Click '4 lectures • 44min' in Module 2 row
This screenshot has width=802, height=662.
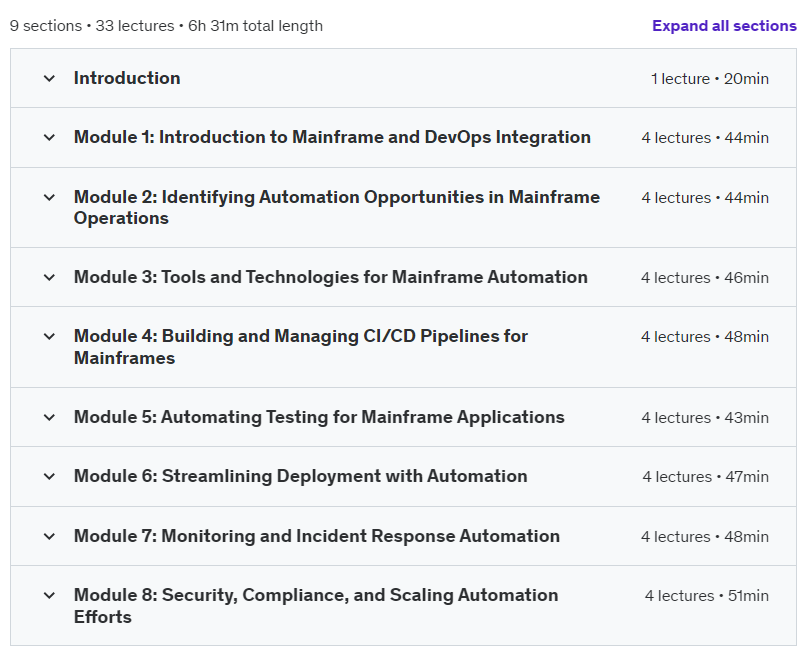[x=705, y=197]
